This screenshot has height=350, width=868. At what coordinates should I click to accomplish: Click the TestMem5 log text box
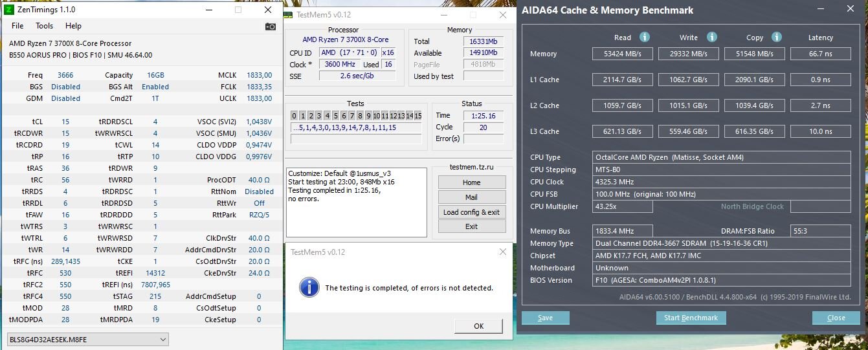357,202
